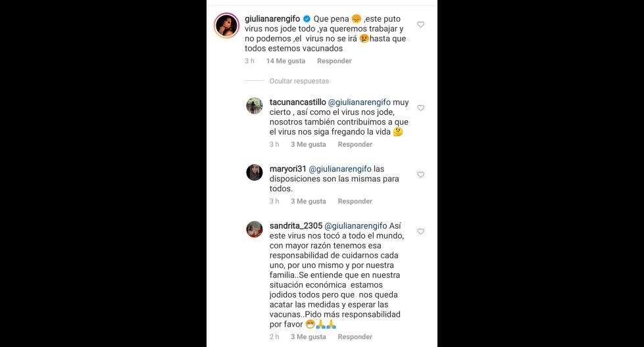Like maryori31's reply with heart icon
Image resolution: width=644 pixels, height=347 pixels.
420,175
